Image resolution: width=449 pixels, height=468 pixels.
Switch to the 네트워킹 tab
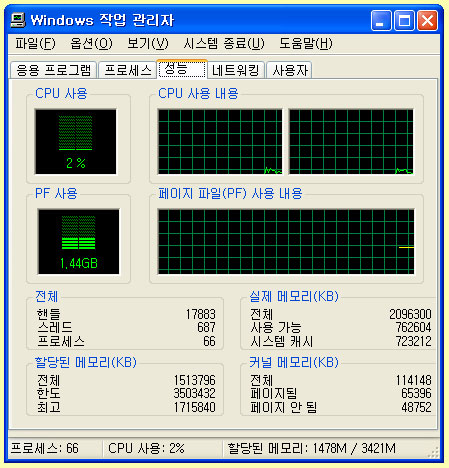click(236, 70)
